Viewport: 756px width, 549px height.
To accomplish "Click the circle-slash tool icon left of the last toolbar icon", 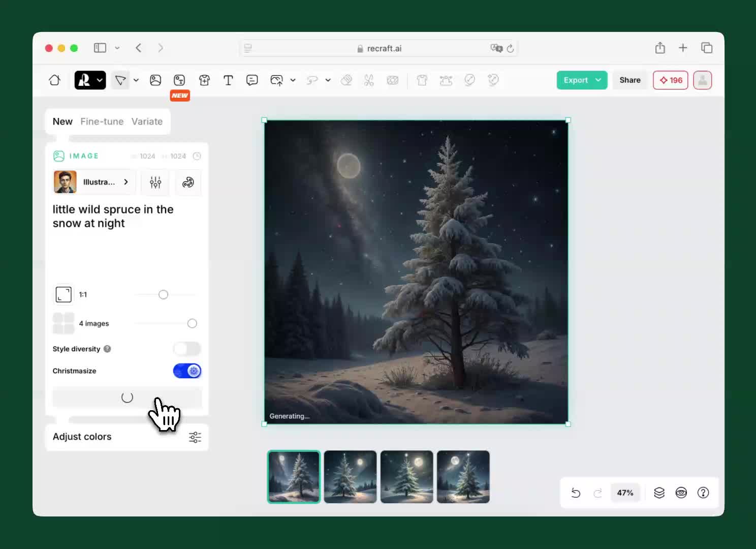I will click(x=469, y=80).
